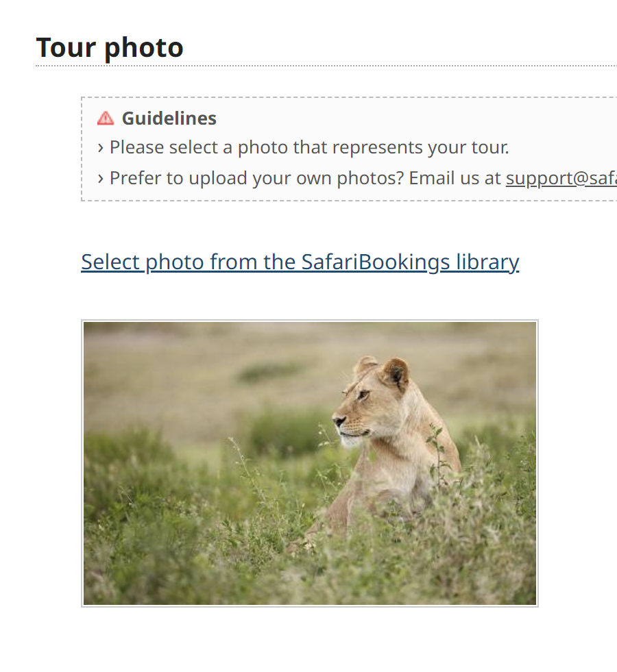Click the red warning triangle icon
Screen dimensions: 617x672
(x=106, y=119)
